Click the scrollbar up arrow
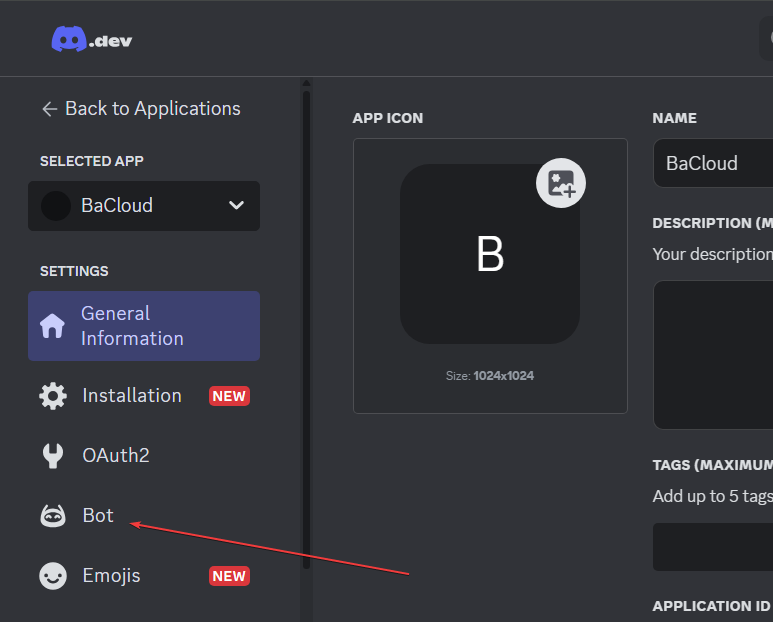 click(306, 83)
